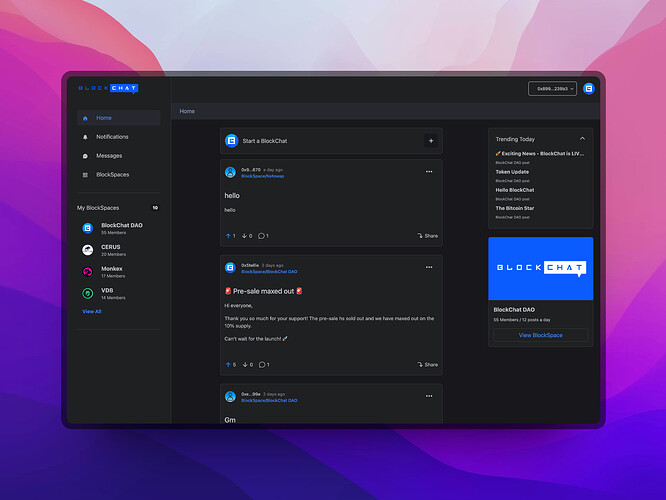Open comments on the 'hello' post

pyautogui.click(x=262, y=236)
